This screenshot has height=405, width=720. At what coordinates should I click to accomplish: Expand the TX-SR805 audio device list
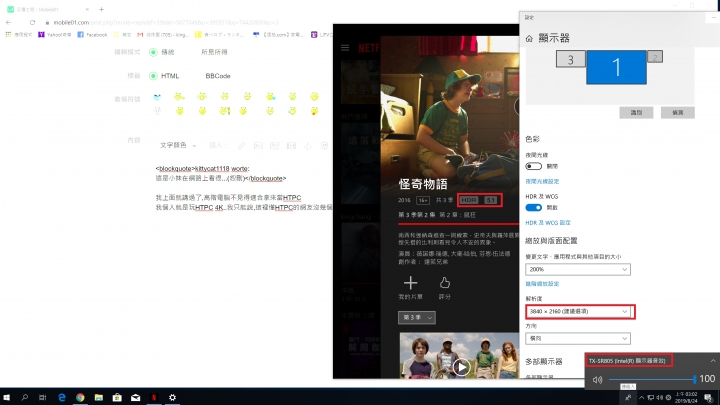pyautogui.click(x=713, y=361)
